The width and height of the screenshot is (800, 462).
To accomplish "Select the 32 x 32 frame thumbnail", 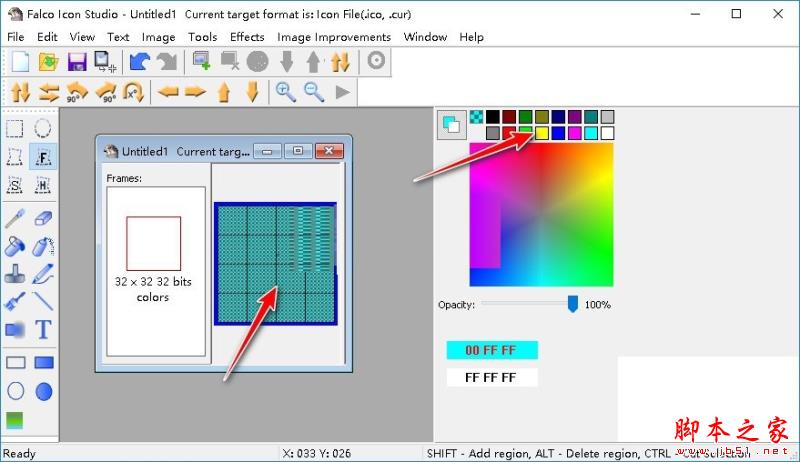I will [154, 243].
